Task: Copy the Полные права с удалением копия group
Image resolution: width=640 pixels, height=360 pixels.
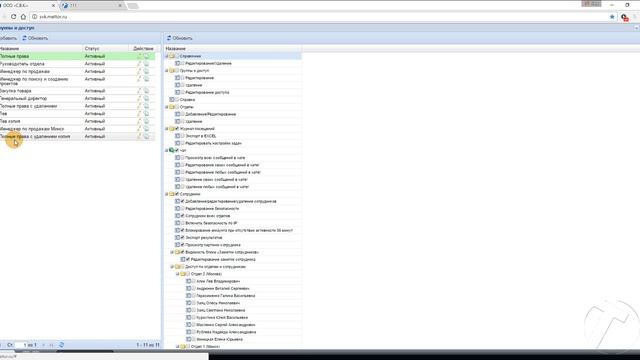Action: (x=146, y=136)
